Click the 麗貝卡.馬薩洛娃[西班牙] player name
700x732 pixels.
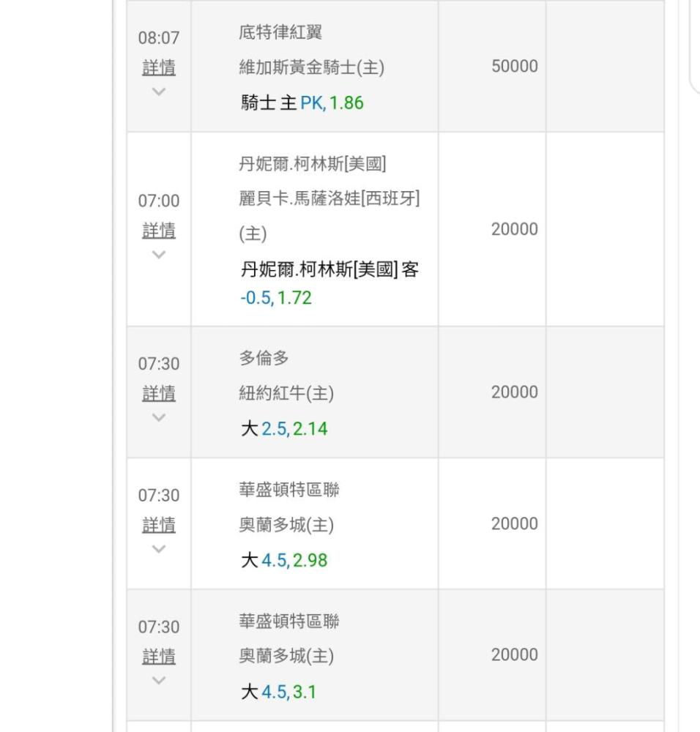pos(329,198)
